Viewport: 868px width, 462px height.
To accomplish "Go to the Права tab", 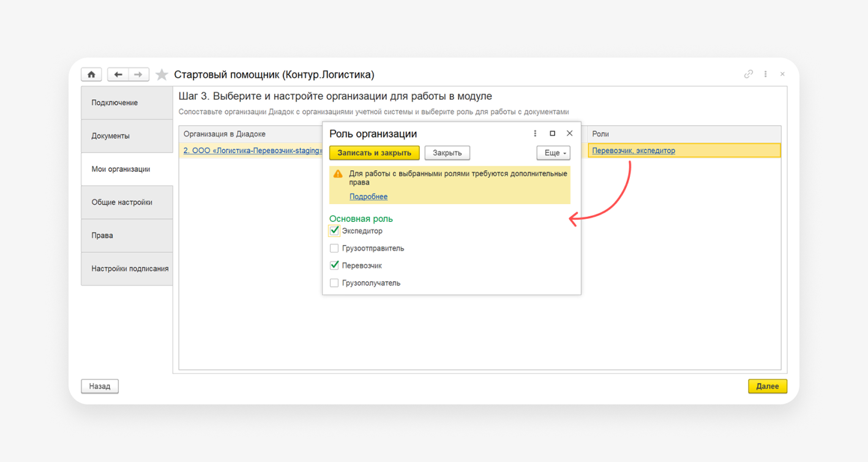I will [x=127, y=235].
